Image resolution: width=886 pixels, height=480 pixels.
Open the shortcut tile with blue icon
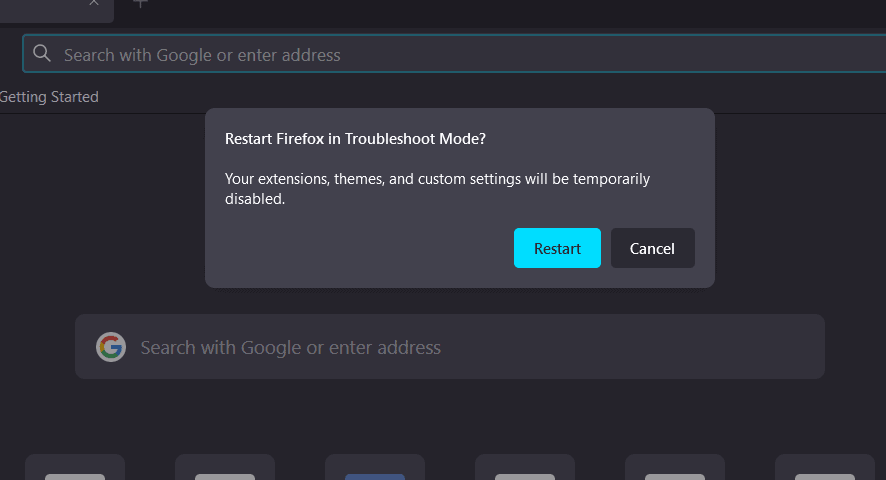coord(375,469)
